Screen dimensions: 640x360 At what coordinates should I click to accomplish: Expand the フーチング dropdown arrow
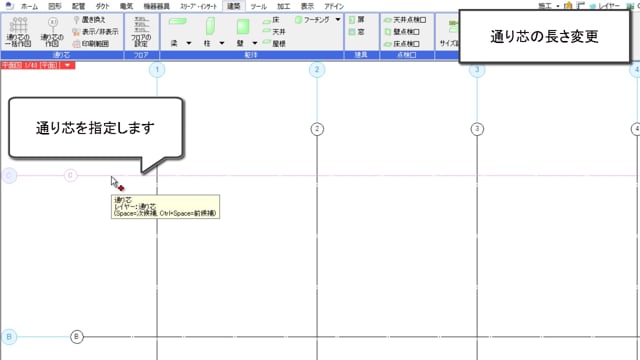click(338, 20)
